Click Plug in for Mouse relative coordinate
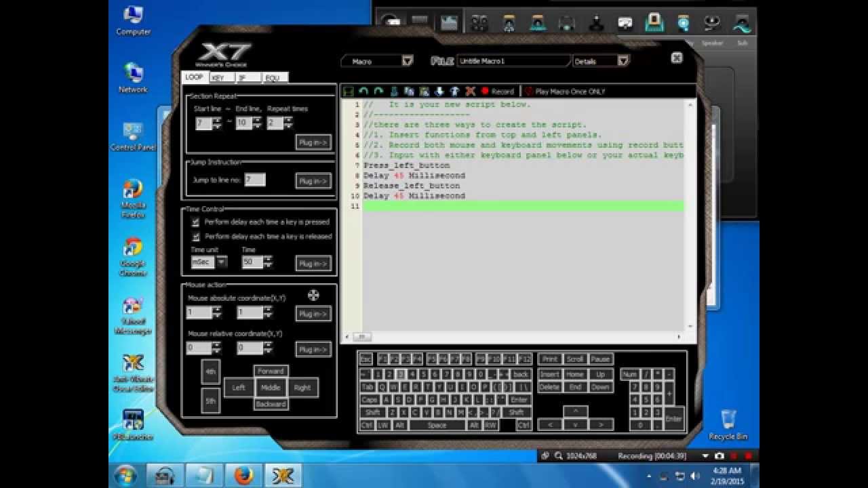 pos(313,349)
